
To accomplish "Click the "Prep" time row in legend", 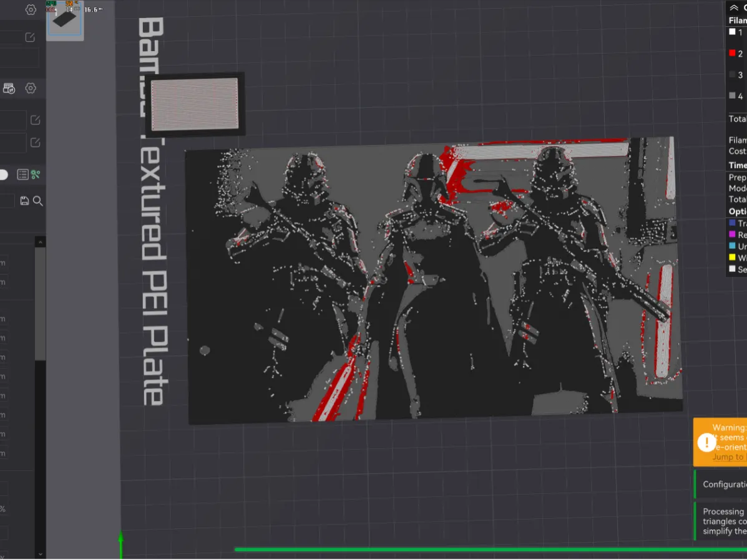I will [x=738, y=177].
